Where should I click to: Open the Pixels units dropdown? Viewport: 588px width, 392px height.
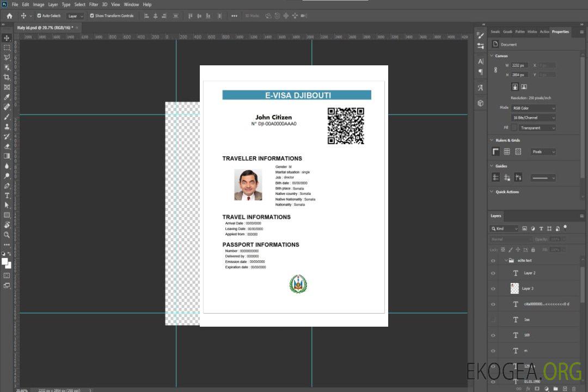[543, 152]
